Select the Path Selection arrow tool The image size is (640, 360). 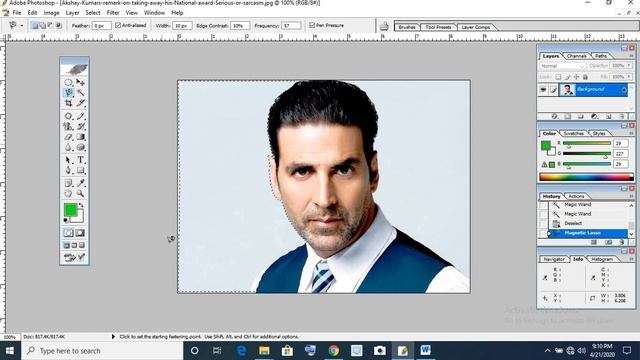point(68,160)
